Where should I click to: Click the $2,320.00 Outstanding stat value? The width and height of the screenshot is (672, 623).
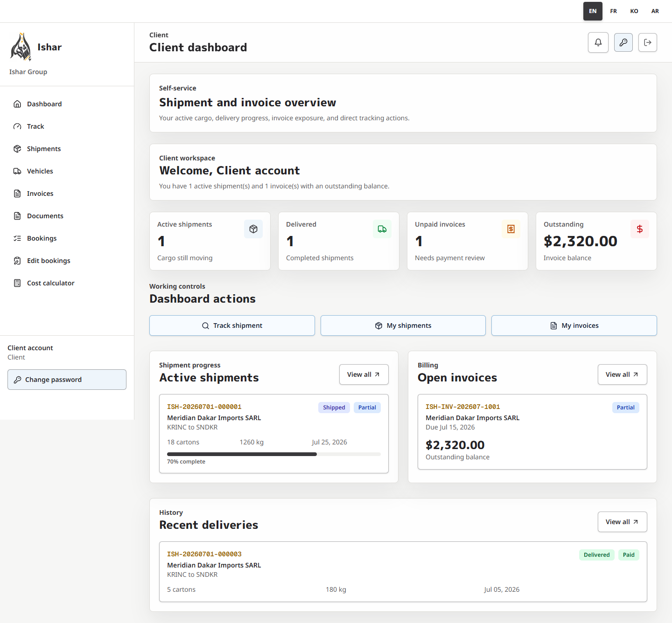coord(581,241)
